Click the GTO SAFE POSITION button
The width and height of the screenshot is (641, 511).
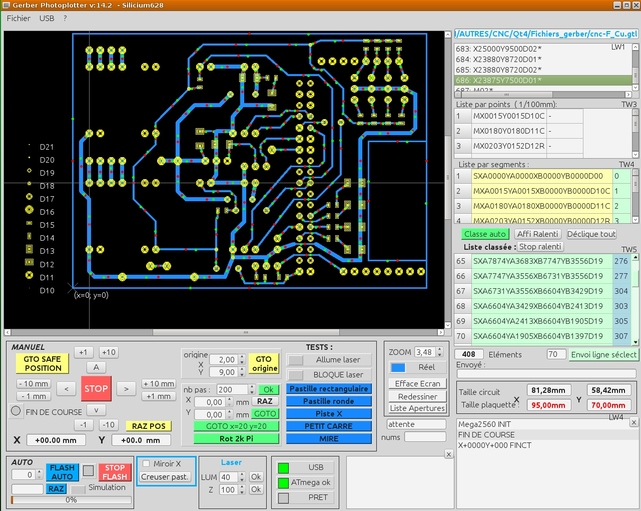point(41,362)
